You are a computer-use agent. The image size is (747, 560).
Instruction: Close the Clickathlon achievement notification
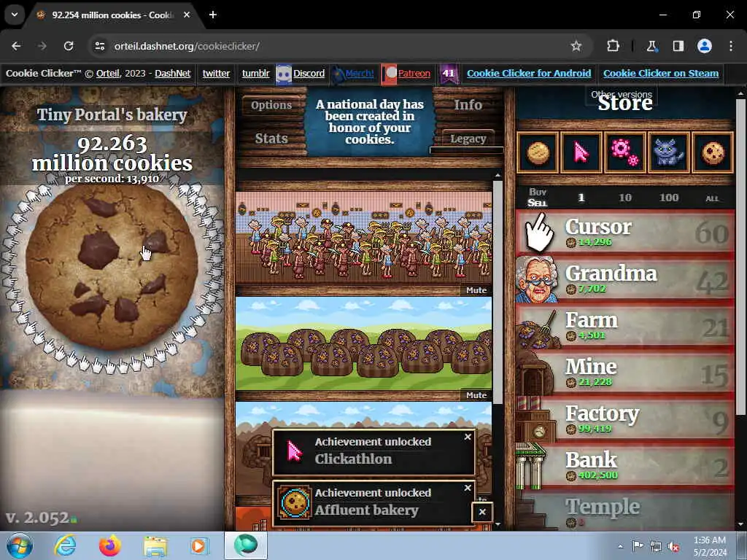tap(468, 437)
